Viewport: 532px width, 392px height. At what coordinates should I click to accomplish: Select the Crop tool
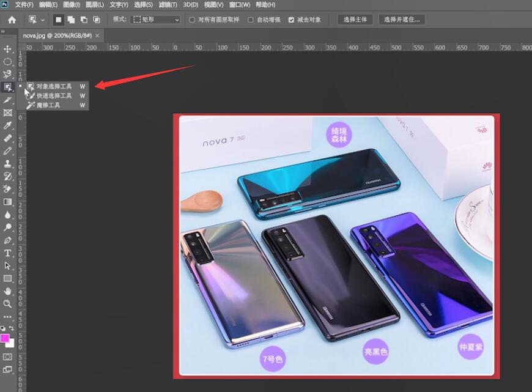pos(7,100)
